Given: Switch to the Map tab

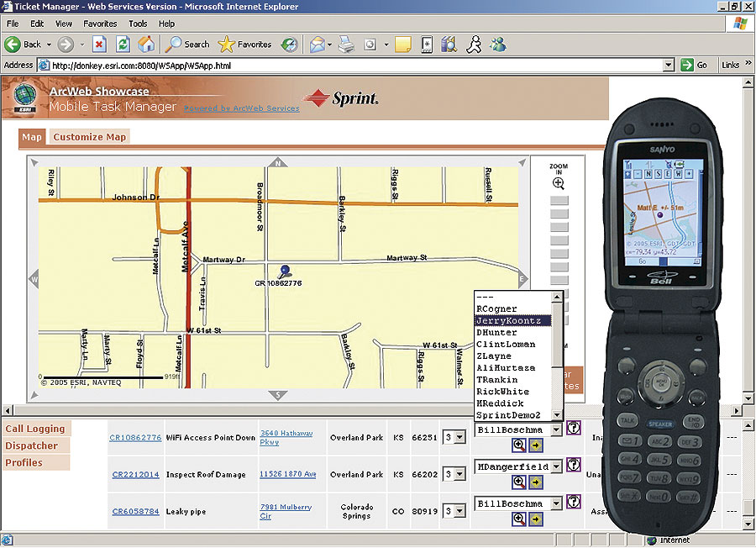Looking at the screenshot, I should 32,137.
